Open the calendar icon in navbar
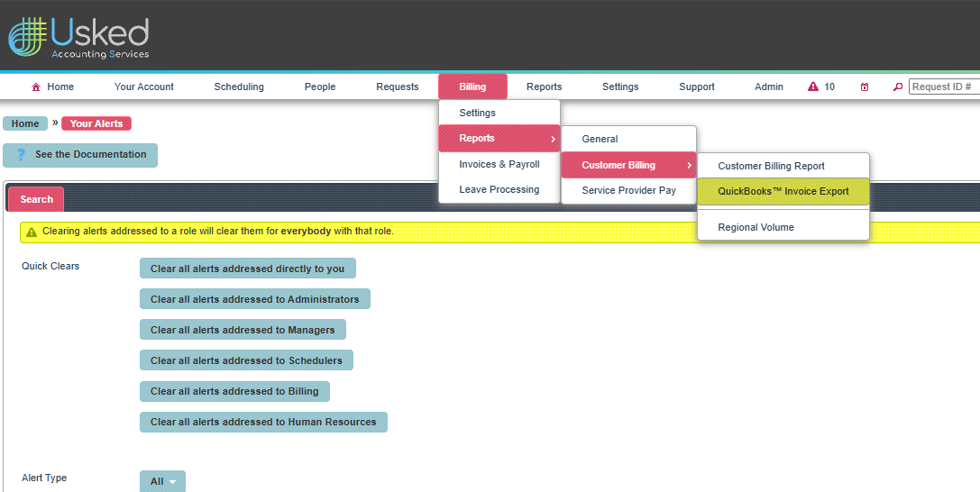This screenshot has width=980, height=492. pos(865,87)
